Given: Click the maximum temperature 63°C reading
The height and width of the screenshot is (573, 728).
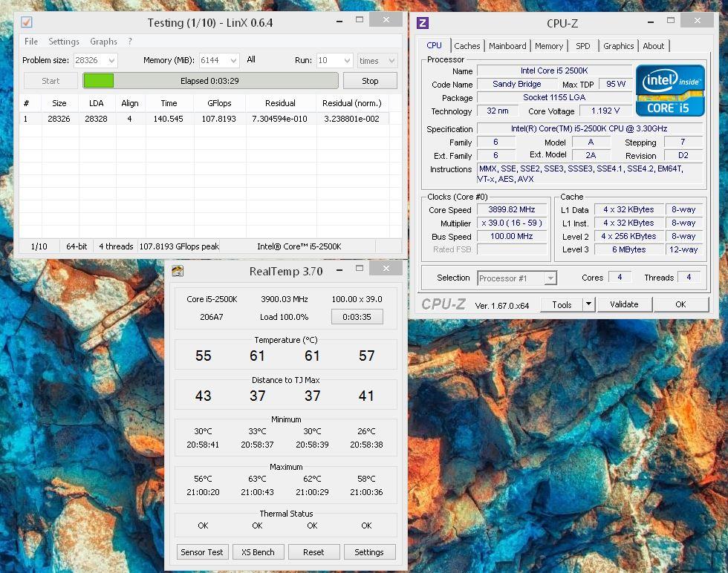Looking at the screenshot, I should click(257, 479).
